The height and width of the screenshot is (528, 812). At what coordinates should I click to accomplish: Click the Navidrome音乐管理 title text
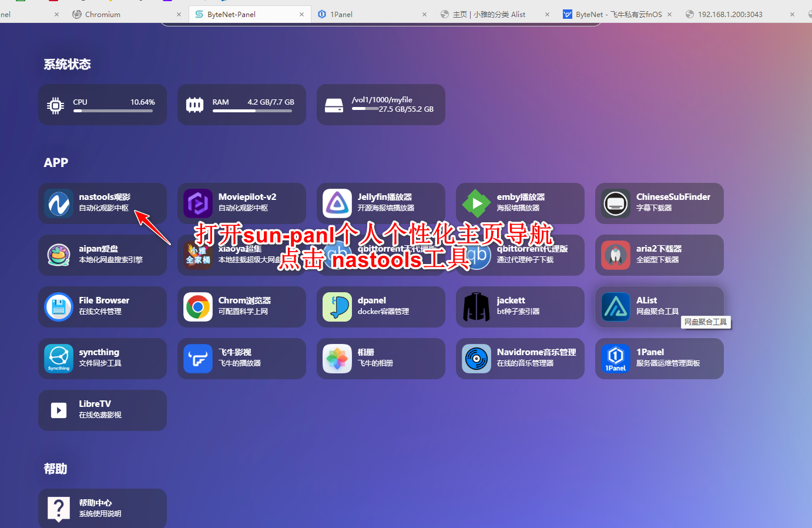tap(536, 352)
